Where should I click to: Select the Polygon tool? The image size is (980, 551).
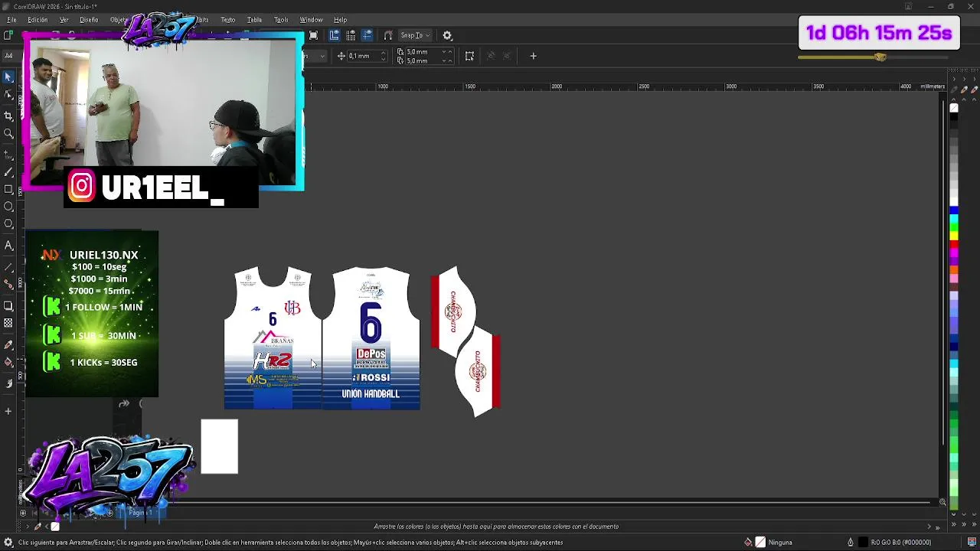pos(8,224)
